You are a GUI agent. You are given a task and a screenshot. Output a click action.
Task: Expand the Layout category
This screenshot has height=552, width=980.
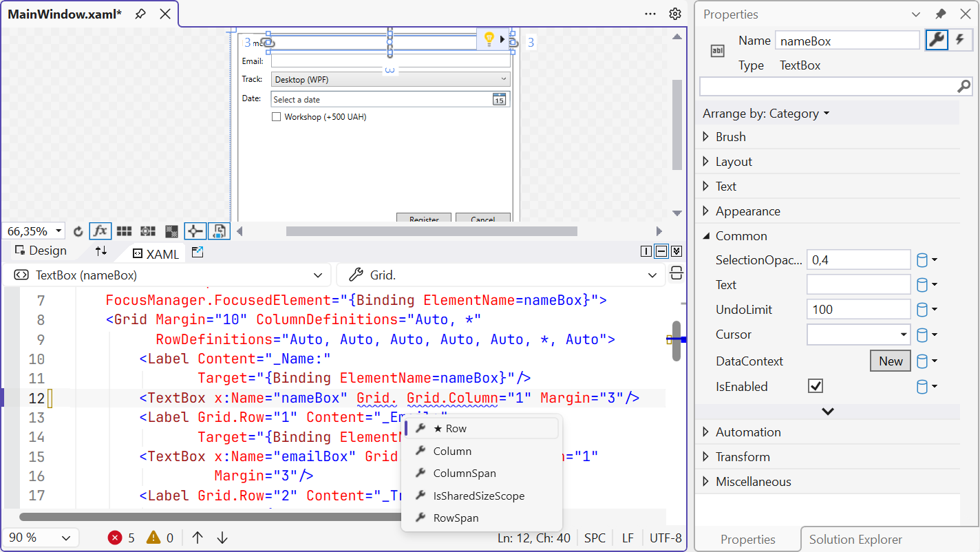tap(705, 162)
